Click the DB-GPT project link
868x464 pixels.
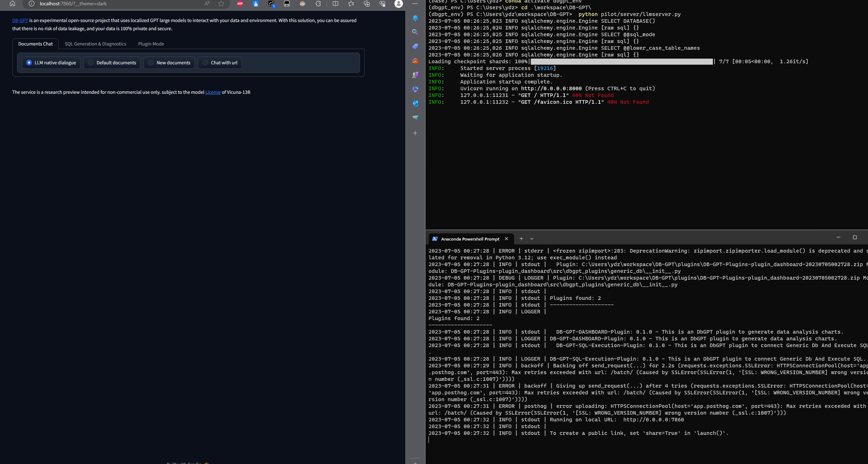click(20, 20)
